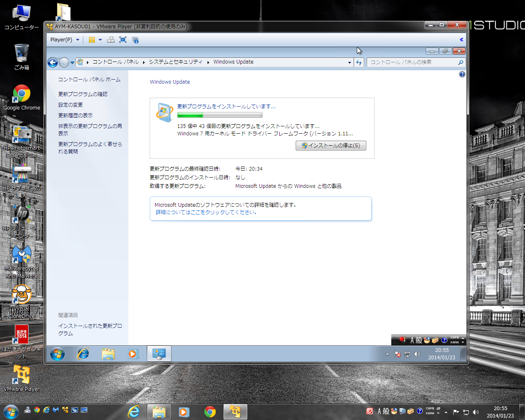Select the HP Photosmart Essential desktop icon
Viewport: 525px width, 420px height.
click(x=22, y=142)
